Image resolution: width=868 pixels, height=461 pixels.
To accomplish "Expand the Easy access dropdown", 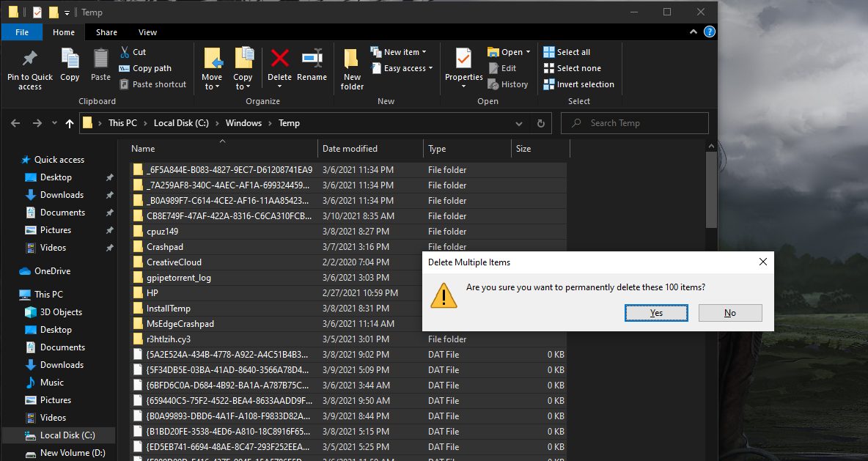I will [408, 68].
